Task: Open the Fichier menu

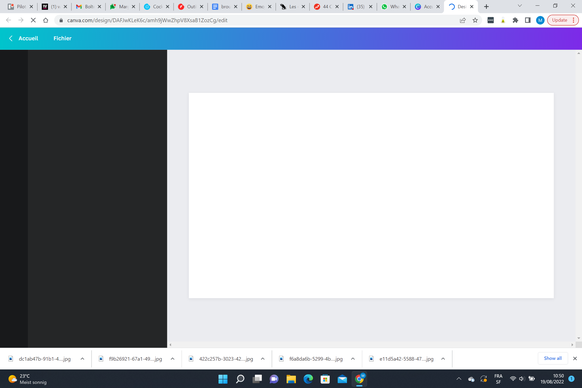Action: click(62, 38)
